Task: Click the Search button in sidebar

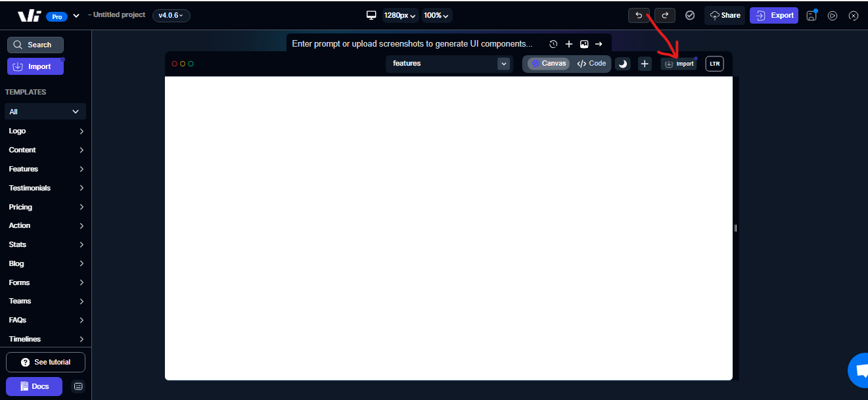Action: click(x=35, y=45)
